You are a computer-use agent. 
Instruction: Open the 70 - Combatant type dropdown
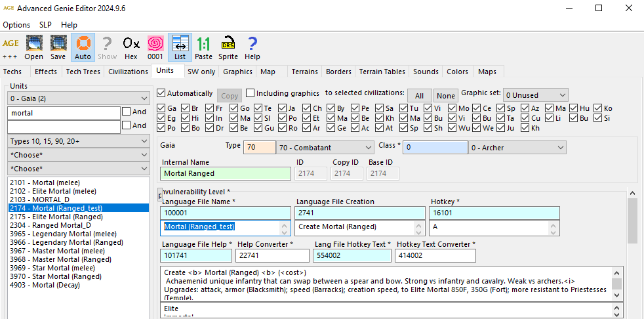click(x=325, y=148)
